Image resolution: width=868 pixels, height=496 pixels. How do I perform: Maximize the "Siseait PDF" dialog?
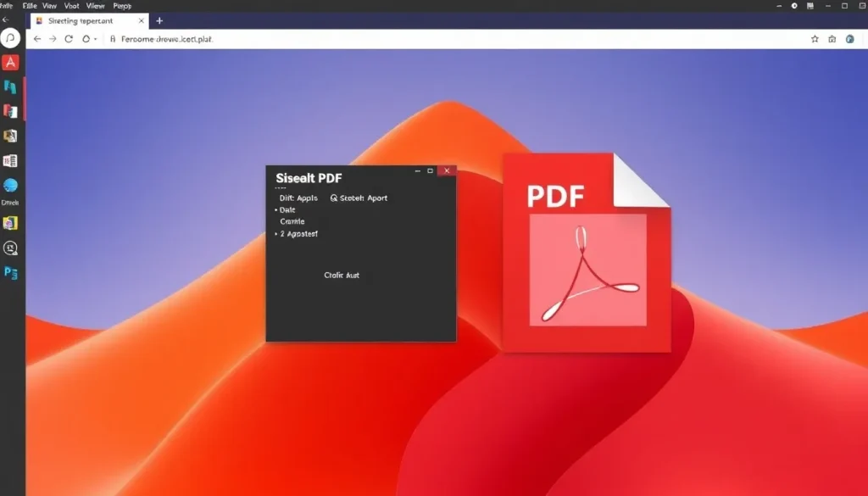click(430, 170)
